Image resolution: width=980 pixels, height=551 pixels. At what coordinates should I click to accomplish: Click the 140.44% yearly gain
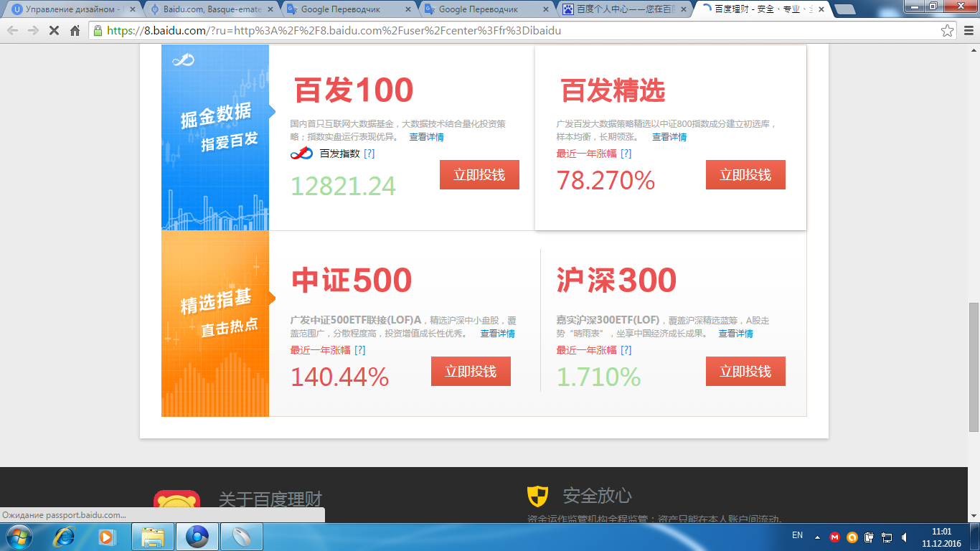(x=339, y=377)
